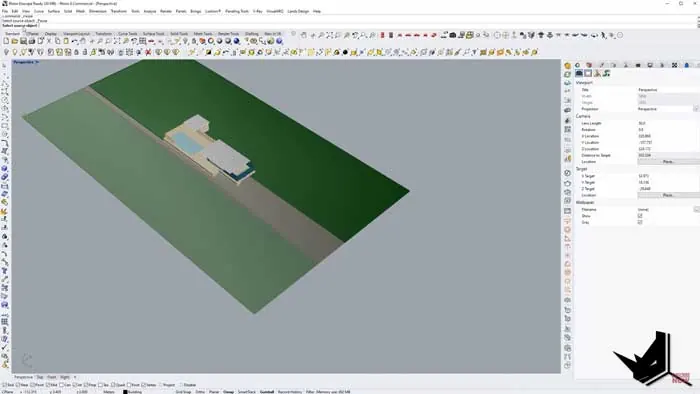Click the blue padlock panel tab icon

[x=687, y=65]
